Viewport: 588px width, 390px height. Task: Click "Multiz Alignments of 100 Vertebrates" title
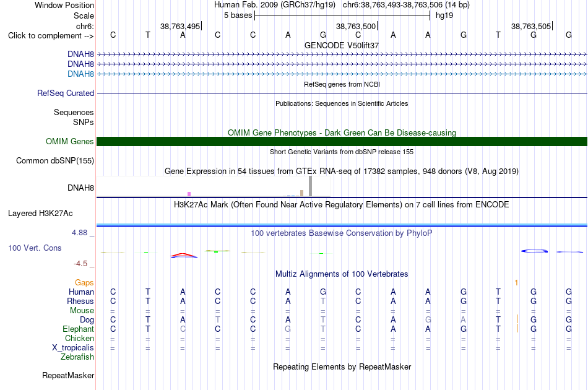click(342, 274)
